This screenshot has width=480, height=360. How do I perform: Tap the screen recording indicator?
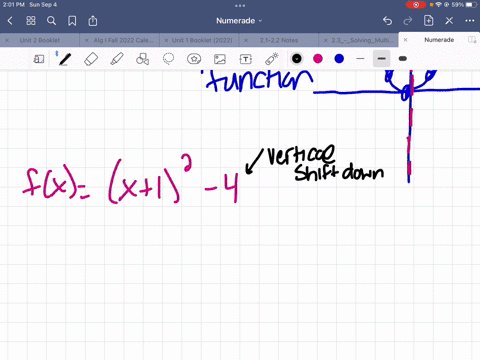coord(416,5)
